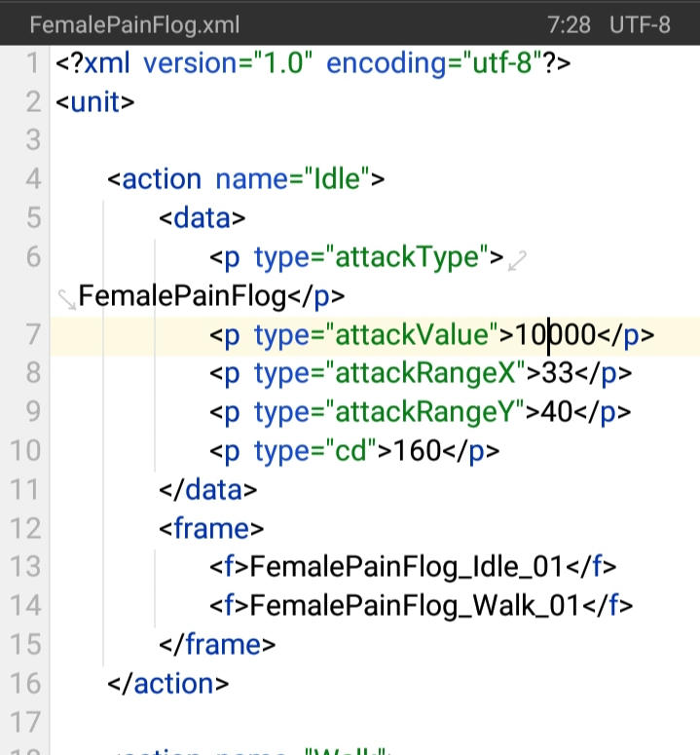Select the FemalePainFlog.xml file title

pyautogui.click(x=134, y=25)
